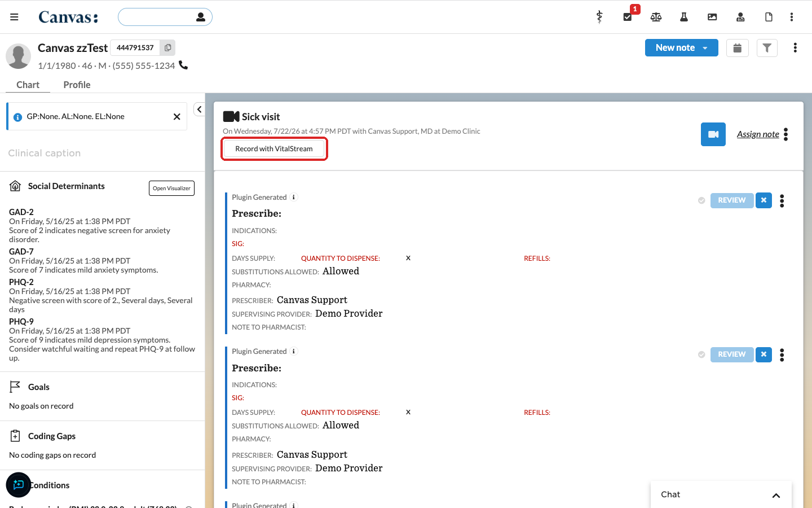Screen dimensions: 812x508
Task: Open the documents page icon
Action: [x=769, y=17]
